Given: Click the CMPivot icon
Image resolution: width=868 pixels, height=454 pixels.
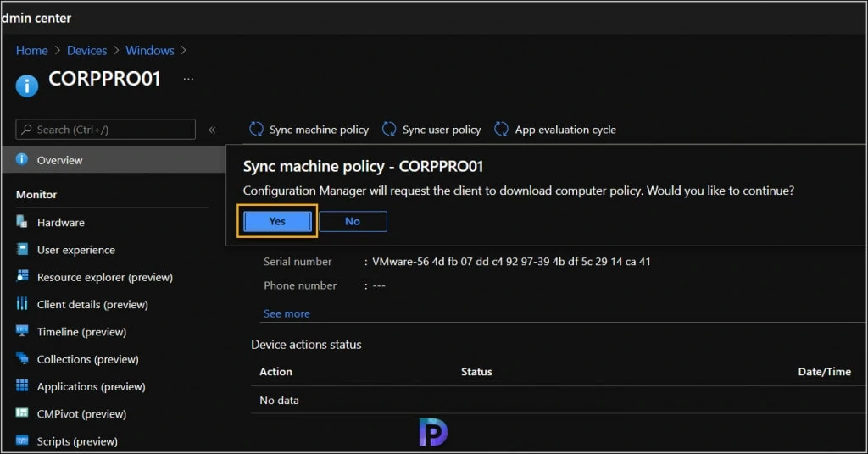Looking at the screenshot, I should tap(22, 412).
